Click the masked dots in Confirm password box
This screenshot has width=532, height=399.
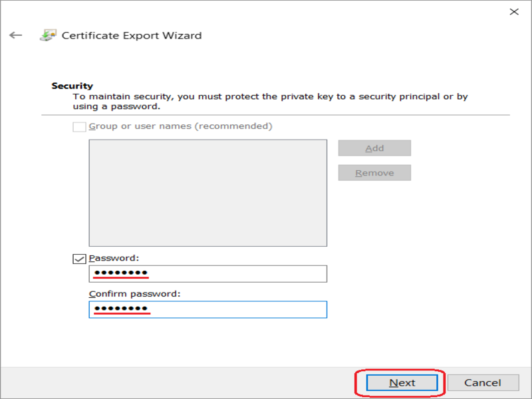(121, 308)
